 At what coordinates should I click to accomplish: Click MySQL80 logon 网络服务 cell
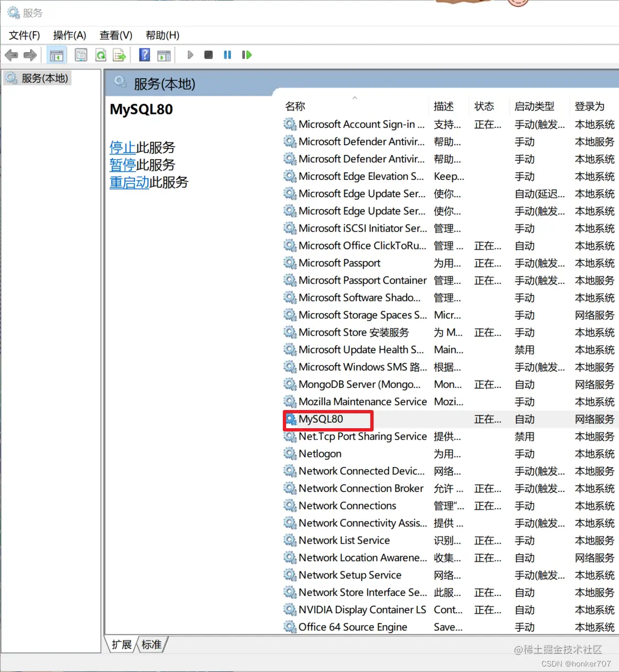coord(594,419)
